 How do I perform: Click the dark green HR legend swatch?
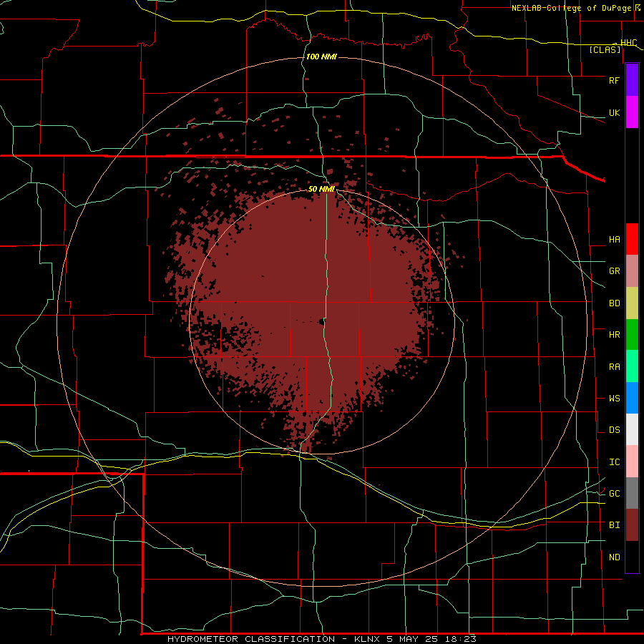click(632, 335)
